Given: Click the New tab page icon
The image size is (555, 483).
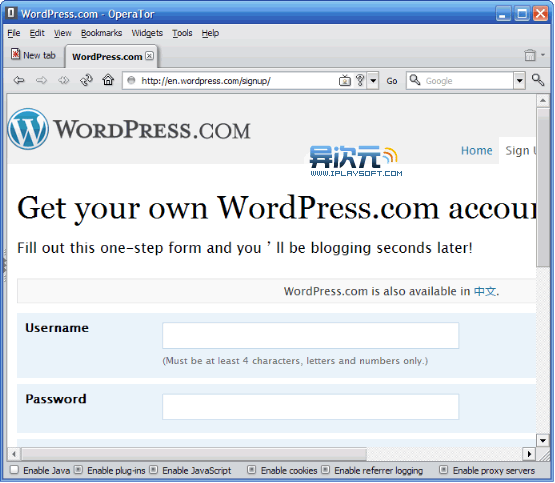Looking at the screenshot, I should pos(15,54).
